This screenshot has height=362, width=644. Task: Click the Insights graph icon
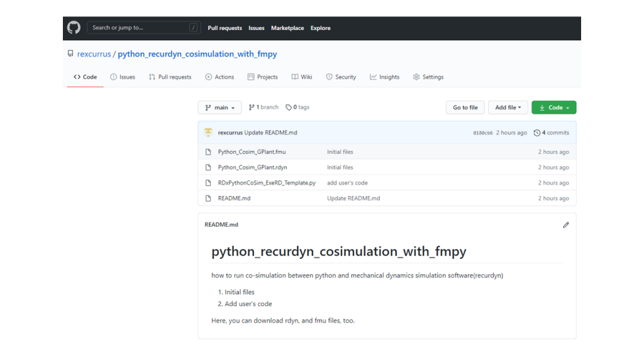click(384, 77)
